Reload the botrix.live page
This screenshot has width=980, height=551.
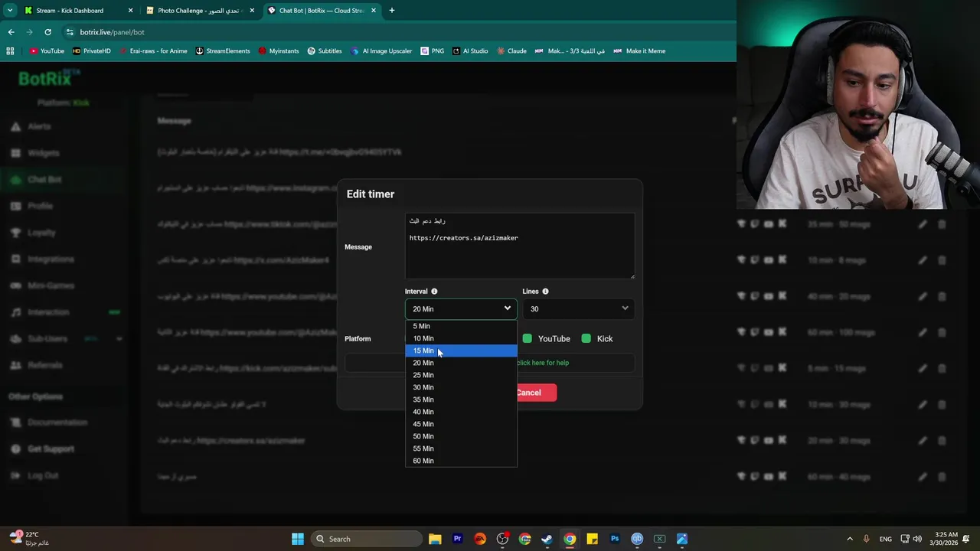(47, 32)
